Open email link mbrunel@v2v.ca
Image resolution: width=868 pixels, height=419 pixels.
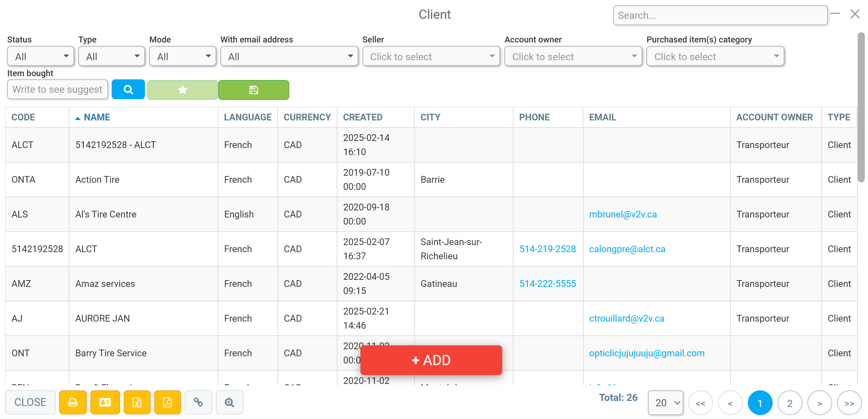click(623, 214)
